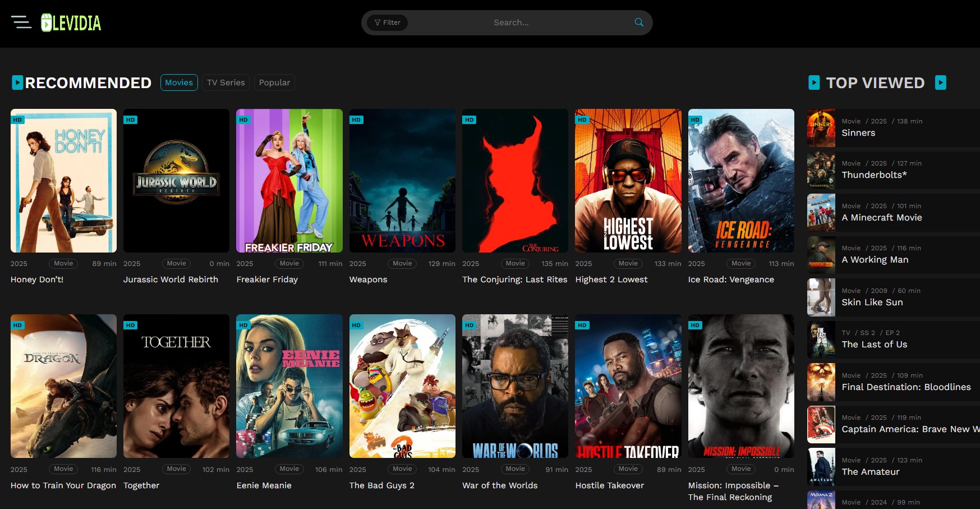Click the search magnifier icon
980x509 pixels.
pos(638,22)
